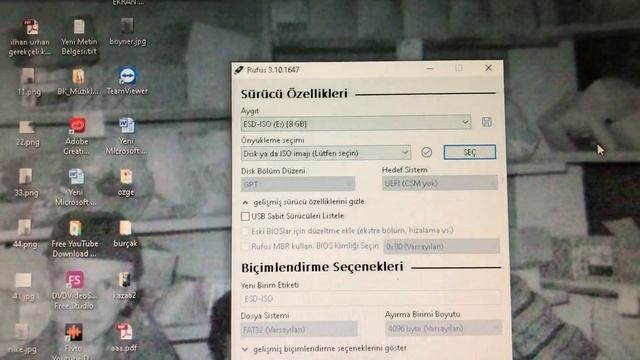Open Dosya Sistemi FAT32 dropdown
This screenshot has height=360, width=640.
pyautogui.click(x=299, y=329)
